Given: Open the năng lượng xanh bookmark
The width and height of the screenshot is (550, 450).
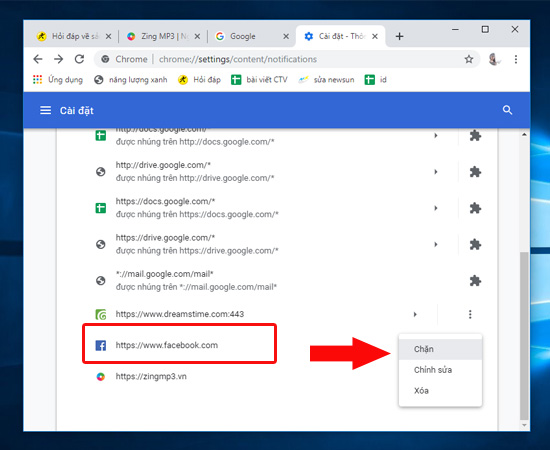Looking at the screenshot, I should (131, 80).
